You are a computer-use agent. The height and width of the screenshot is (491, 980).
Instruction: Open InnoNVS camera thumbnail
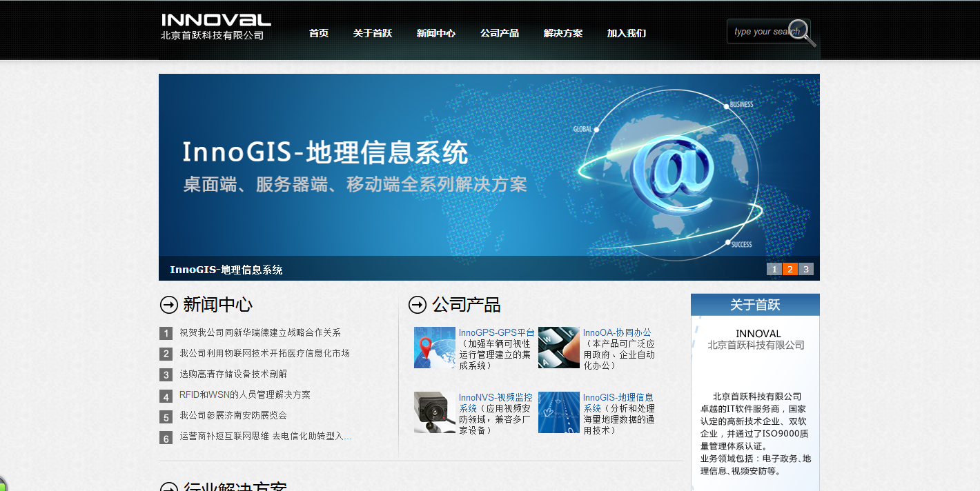coord(435,412)
